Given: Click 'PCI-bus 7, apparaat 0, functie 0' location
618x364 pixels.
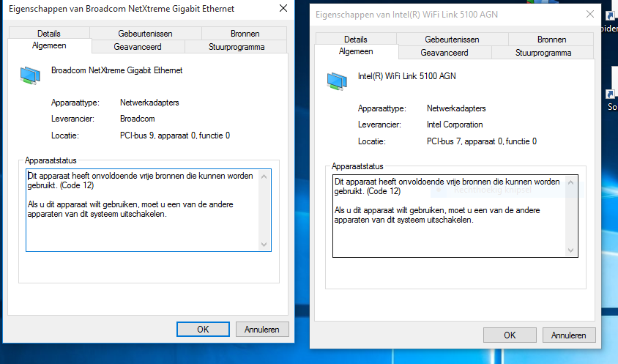Looking at the screenshot, I should 482,141.
